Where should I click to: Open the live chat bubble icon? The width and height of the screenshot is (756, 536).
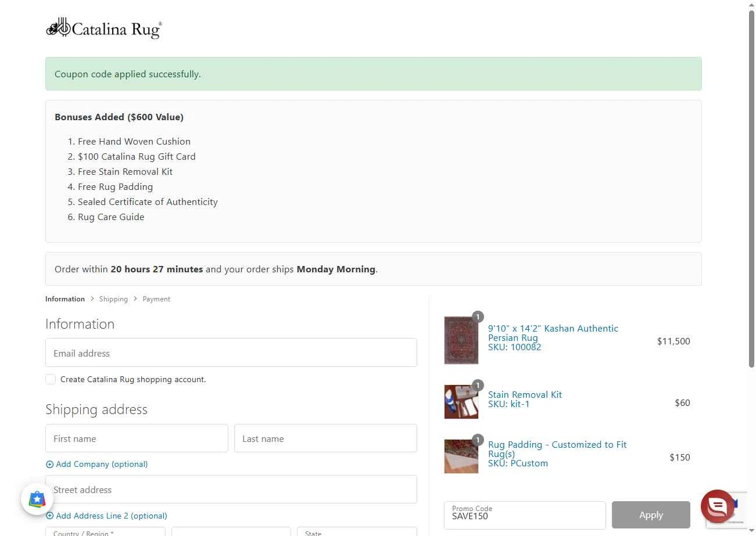(718, 506)
